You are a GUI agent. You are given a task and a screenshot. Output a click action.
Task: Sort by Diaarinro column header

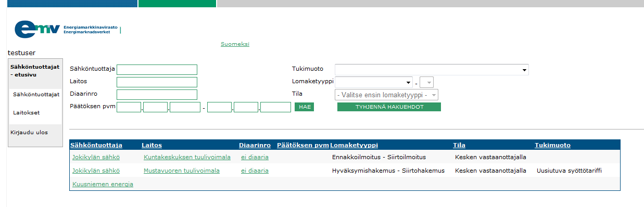pos(255,146)
